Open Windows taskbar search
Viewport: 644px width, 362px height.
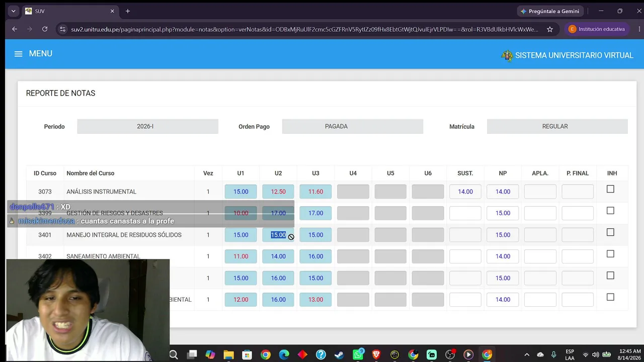pos(174,355)
